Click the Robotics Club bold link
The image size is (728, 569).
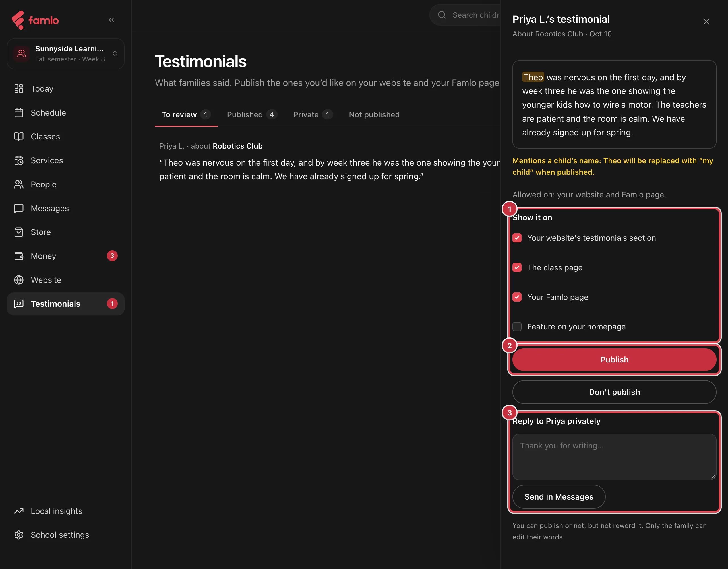pyautogui.click(x=237, y=146)
